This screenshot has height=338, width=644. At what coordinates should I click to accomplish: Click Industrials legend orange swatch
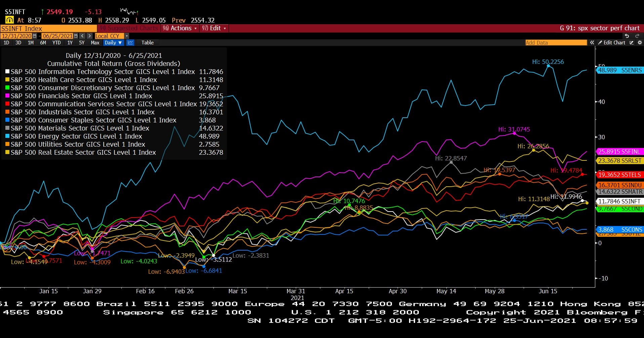pyautogui.click(x=7, y=112)
